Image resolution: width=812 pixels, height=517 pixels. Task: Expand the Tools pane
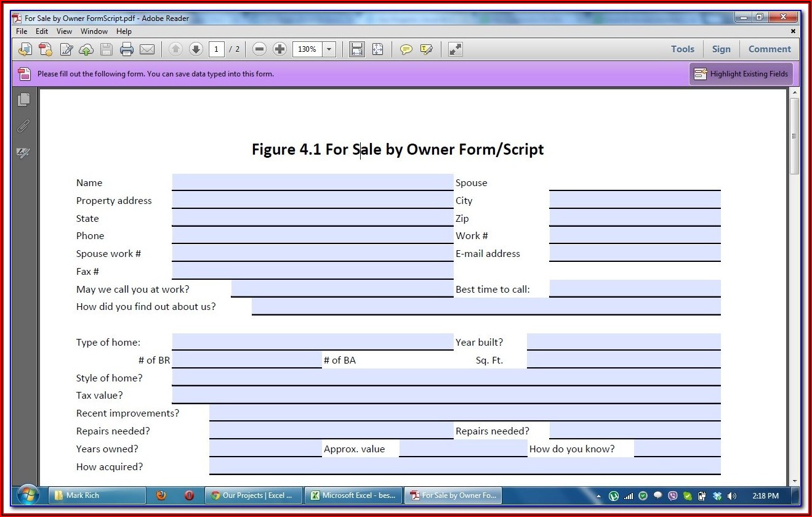tap(682, 49)
